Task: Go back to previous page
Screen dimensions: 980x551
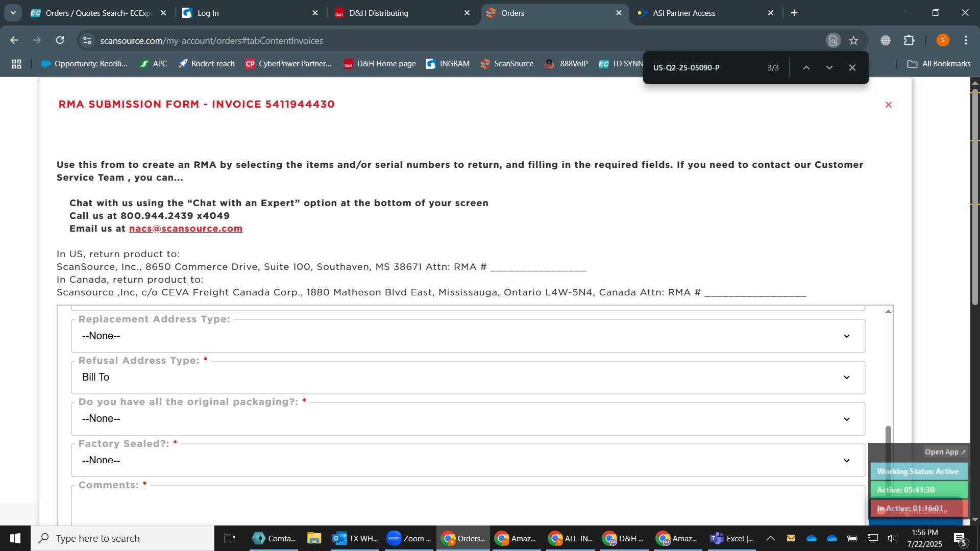Action: 14,40
